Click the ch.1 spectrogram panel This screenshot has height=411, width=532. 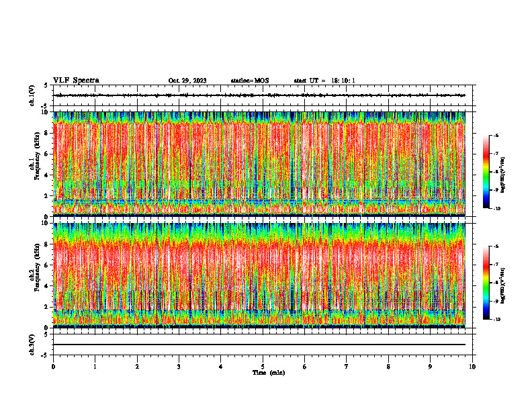pos(259,164)
